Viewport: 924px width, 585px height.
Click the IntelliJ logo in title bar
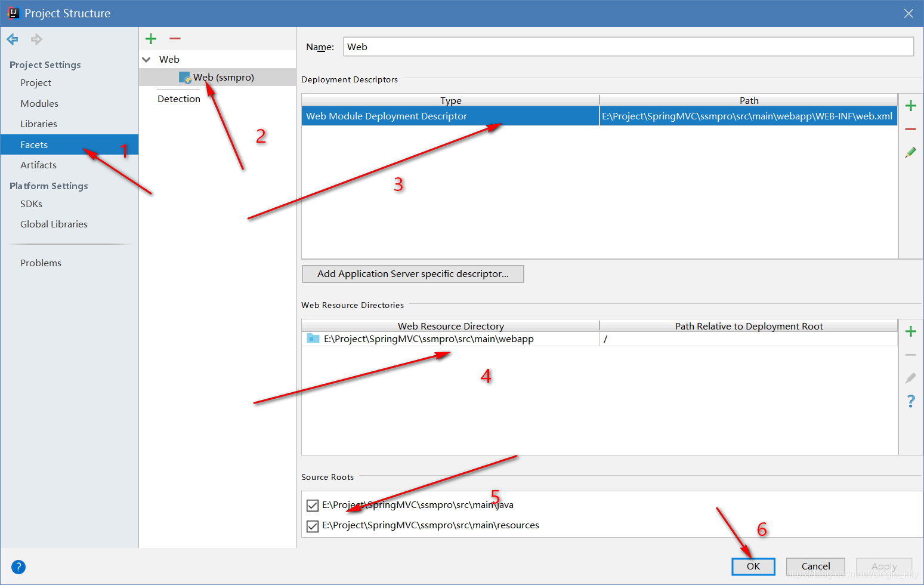coord(13,13)
